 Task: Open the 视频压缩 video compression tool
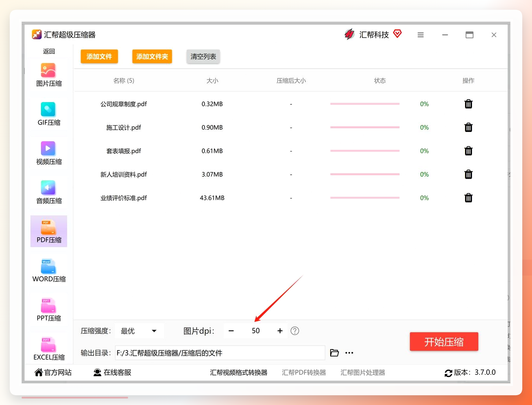(49, 153)
